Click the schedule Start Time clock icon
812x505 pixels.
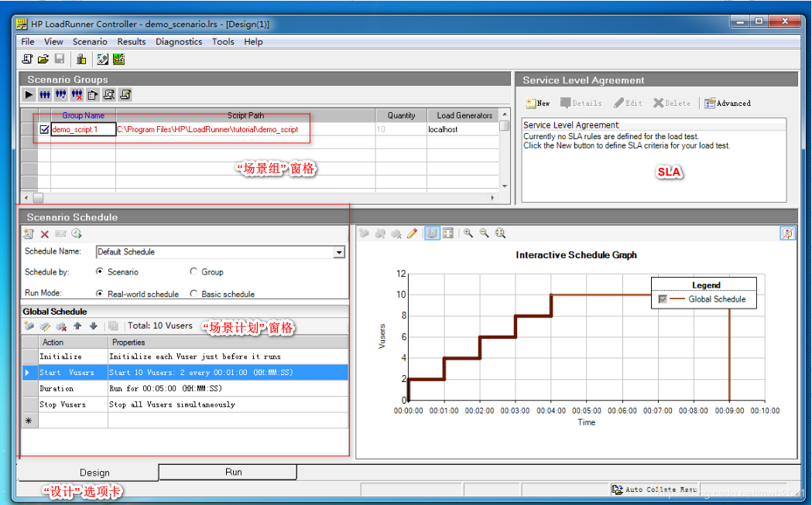pos(77,234)
